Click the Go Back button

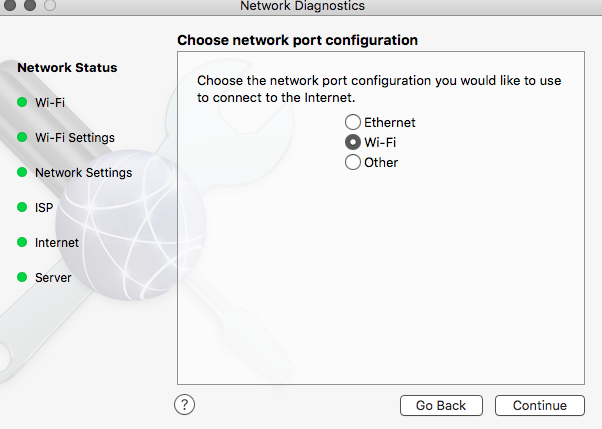click(x=441, y=406)
